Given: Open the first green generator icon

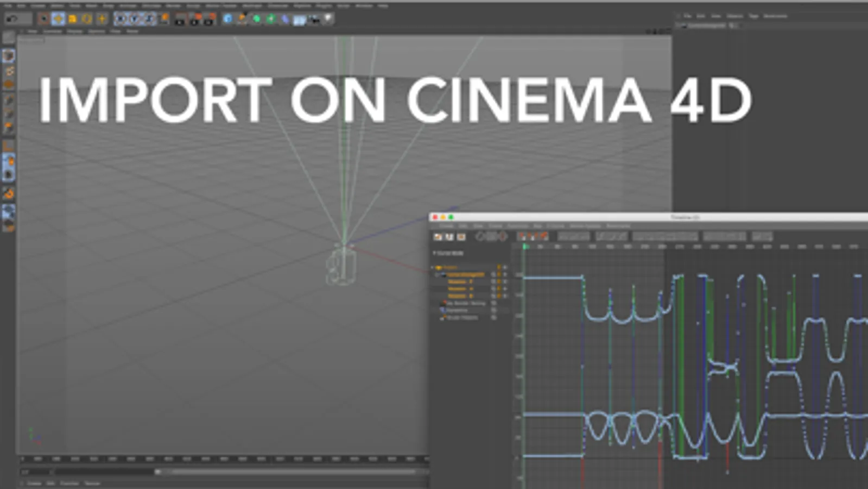Looking at the screenshot, I should coord(256,19).
